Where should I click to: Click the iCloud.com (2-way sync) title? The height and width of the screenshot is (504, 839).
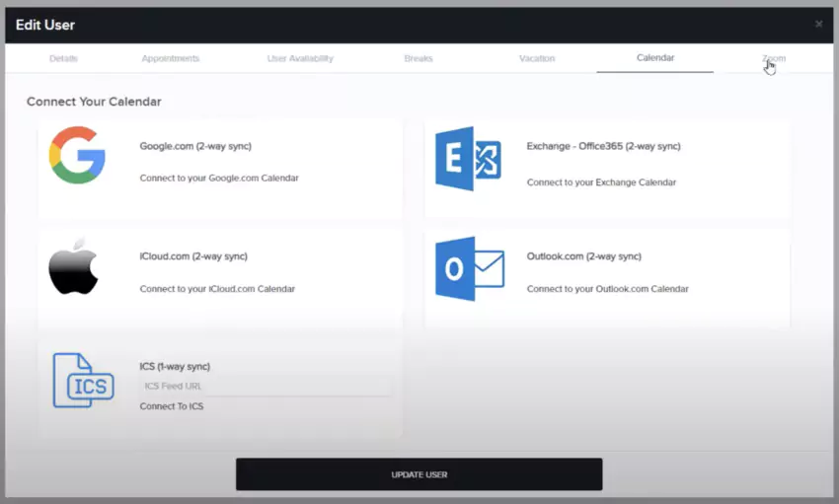click(x=193, y=256)
